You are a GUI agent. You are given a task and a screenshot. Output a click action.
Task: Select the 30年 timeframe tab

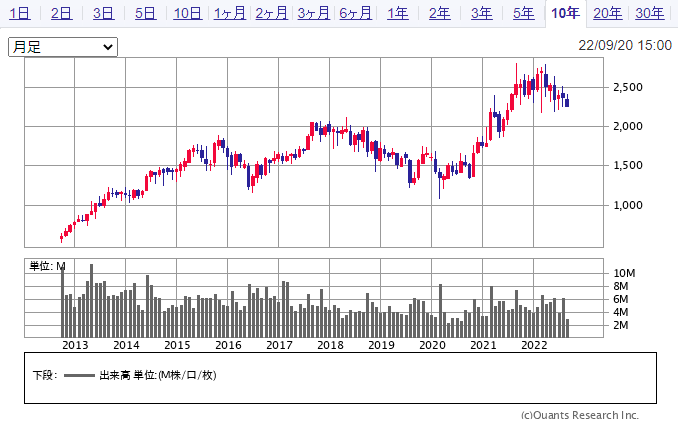(x=649, y=13)
